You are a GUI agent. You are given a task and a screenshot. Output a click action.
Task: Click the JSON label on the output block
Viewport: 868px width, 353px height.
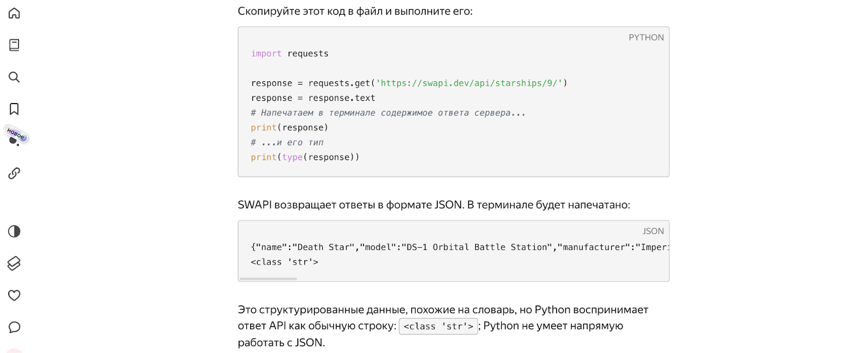tap(653, 231)
